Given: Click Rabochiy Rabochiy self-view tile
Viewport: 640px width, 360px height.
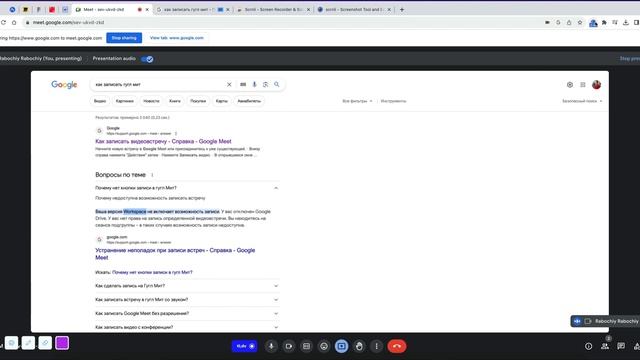Looking at the screenshot, I should [605, 321].
